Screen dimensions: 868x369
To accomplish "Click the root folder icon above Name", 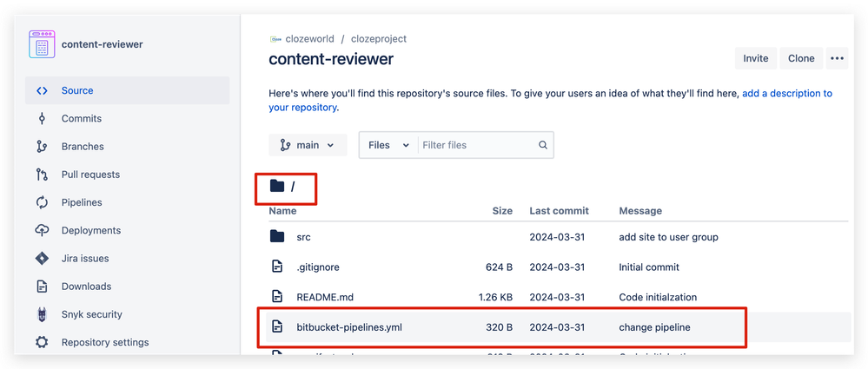I will pos(277,186).
